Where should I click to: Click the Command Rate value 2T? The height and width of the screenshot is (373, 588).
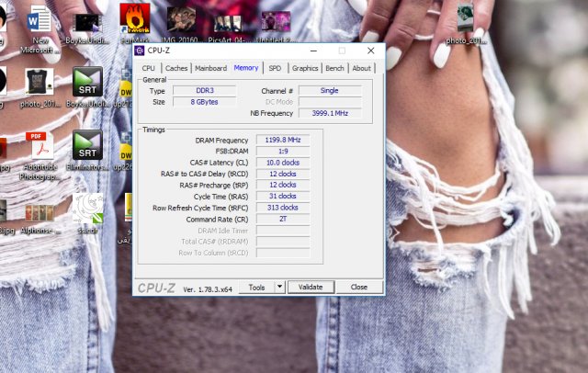click(x=283, y=219)
